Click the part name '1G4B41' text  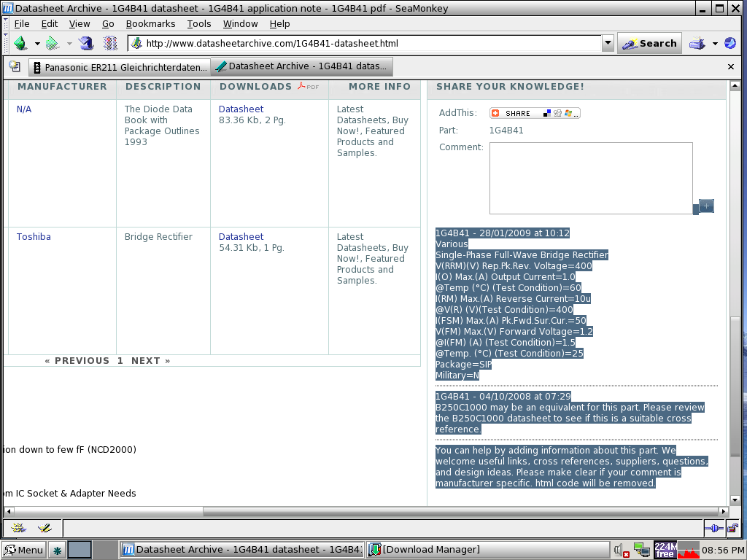tap(506, 130)
